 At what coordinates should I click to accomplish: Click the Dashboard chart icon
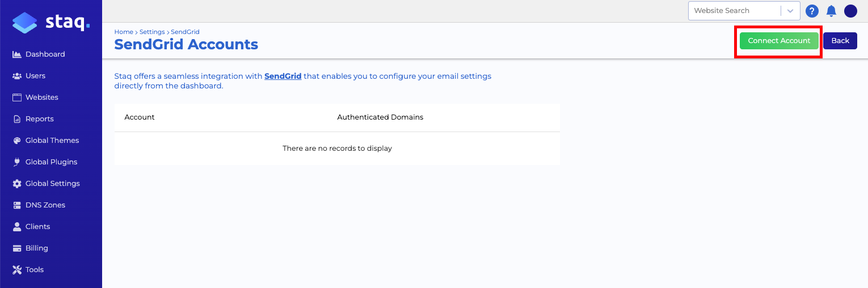(x=17, y=54)
